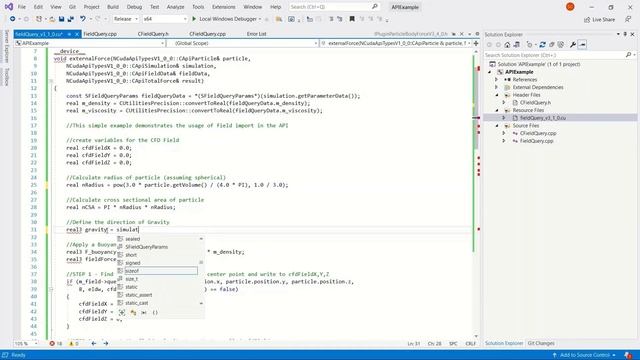The height and width of the screenshot is (360, 640).
Task: Expand the External Dependencies node
Action: tap(496, 87)
